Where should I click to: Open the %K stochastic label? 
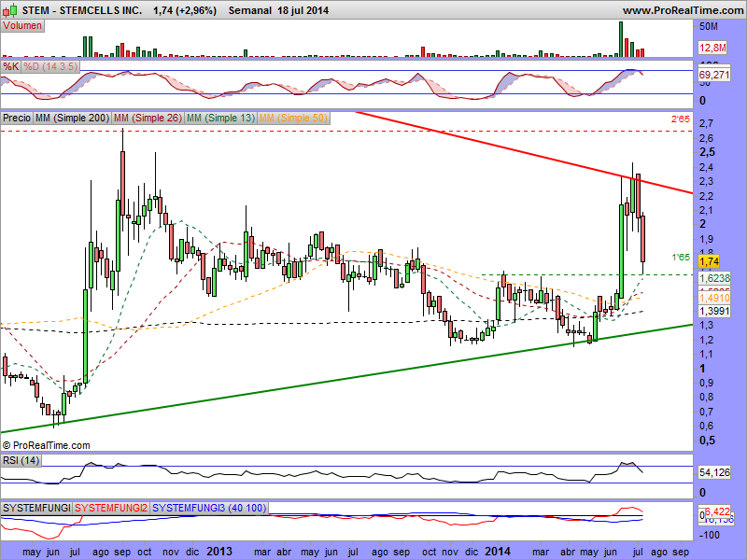pyautogui.click(x=10, y=66)
